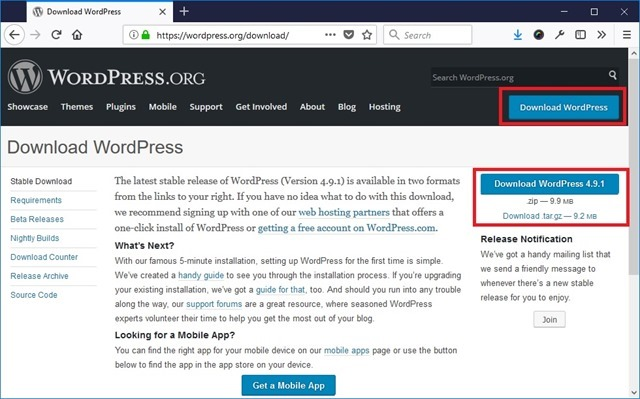
Task: Open the guide for that link
Action: 280,290
